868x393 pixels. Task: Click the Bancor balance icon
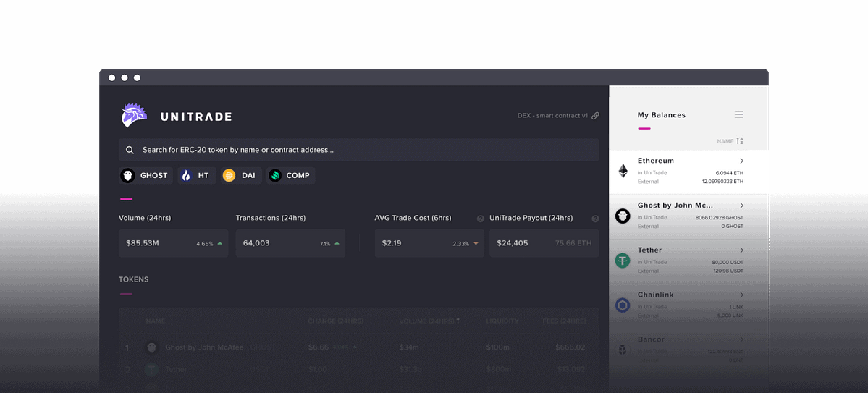click(x=623, y=350)
